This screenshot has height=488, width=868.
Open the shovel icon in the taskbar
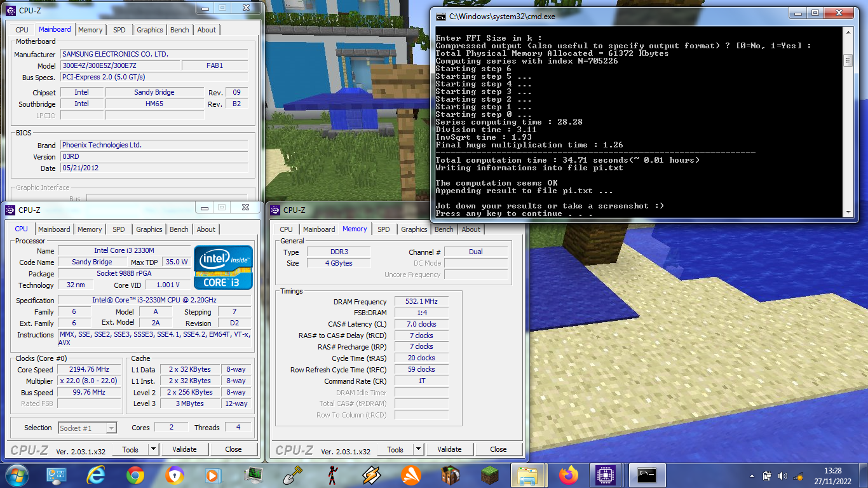(x=292, y=475)
